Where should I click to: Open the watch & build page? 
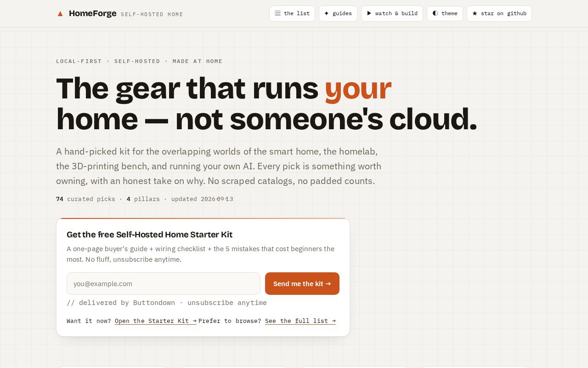(x=392, y=13)
